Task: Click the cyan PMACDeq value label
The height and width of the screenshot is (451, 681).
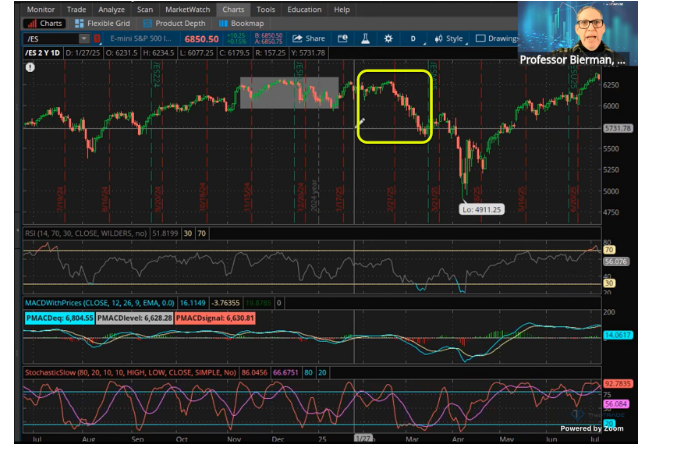Action: [61, 317]
